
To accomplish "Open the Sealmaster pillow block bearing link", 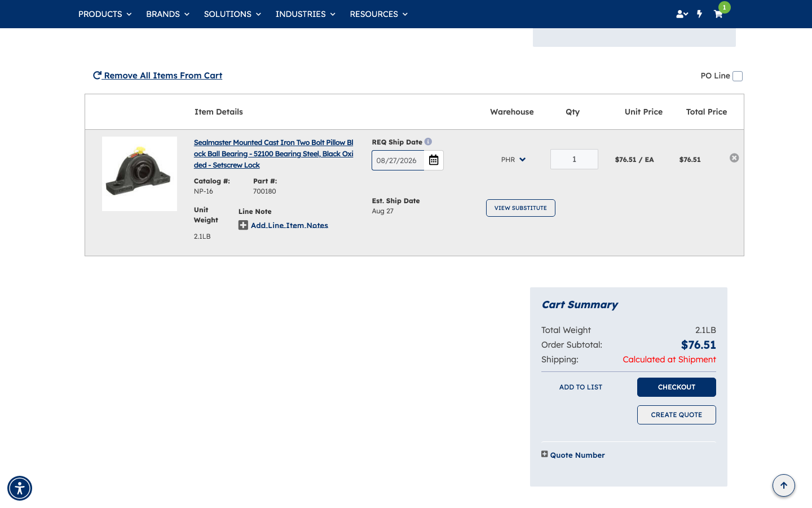I will [273, 154].
